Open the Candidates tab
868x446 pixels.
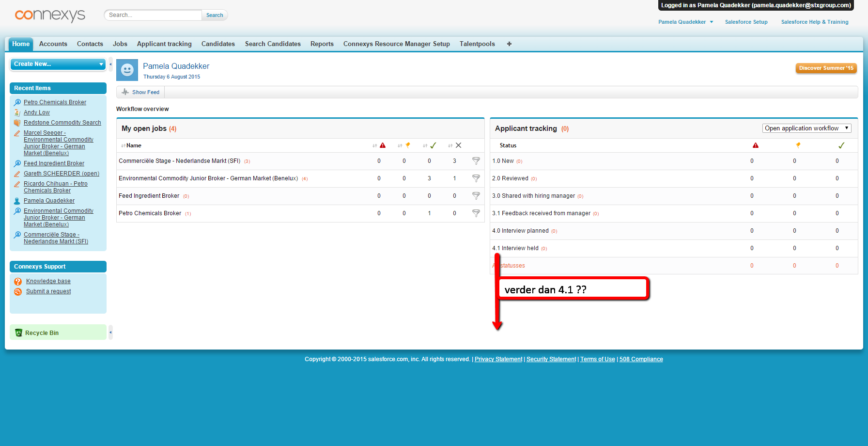coord(218,44)
